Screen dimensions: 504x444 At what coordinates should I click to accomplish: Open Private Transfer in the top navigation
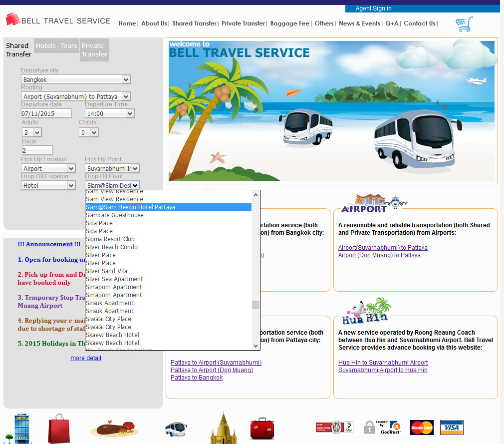(x=243, y=23)
